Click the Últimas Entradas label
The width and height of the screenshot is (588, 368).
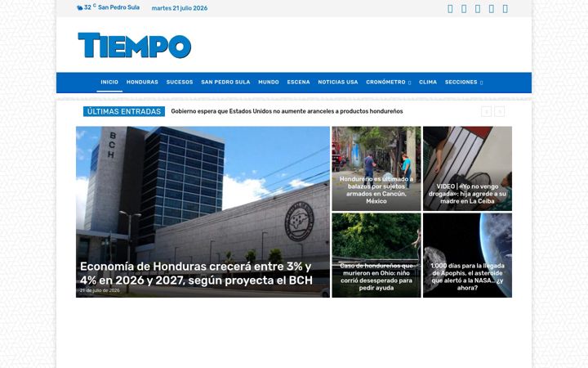[124, 111]
